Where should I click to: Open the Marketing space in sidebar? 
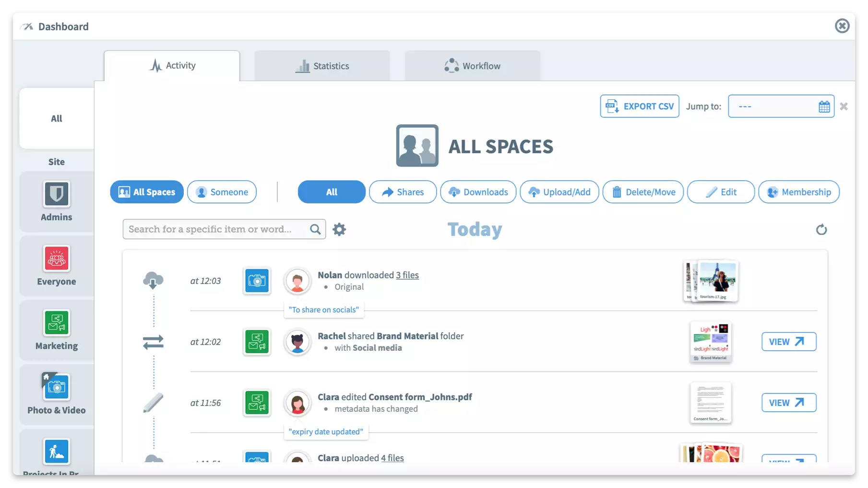click(x=57, y=330)
